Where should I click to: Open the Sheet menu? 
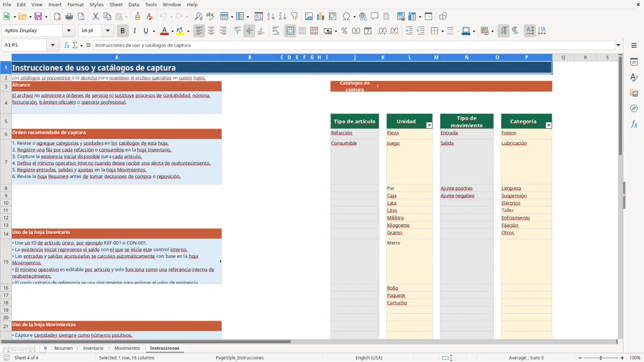click(116, 4)
